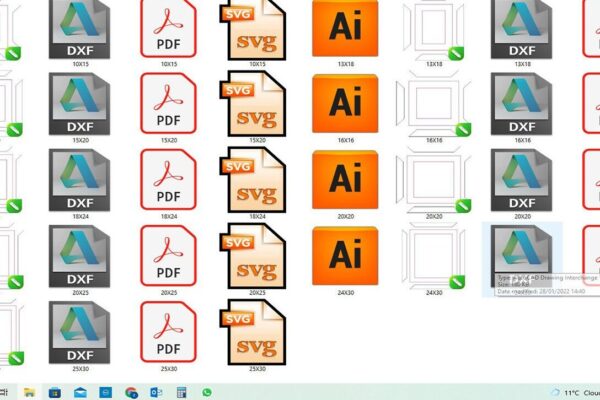Select the 16X16 frame drawing thumbnail
The width and height of the screenshot is (600, 400).
point(433,103)
